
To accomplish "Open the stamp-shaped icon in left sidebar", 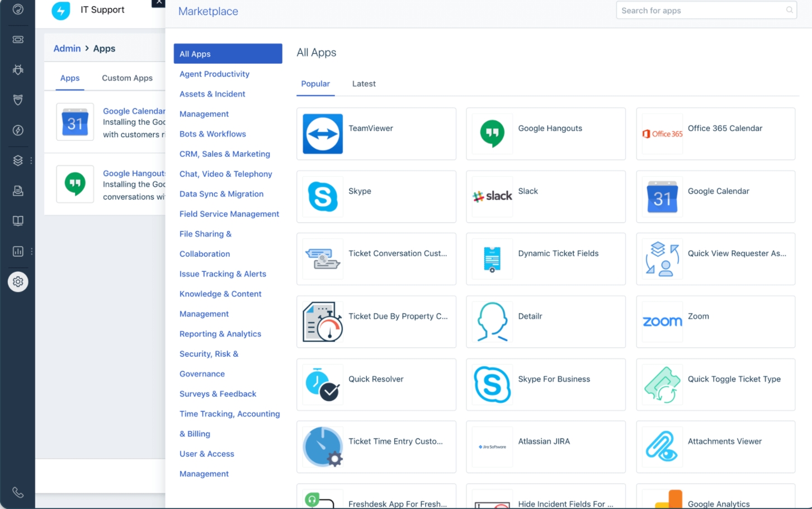I will (x=18, y=191).
